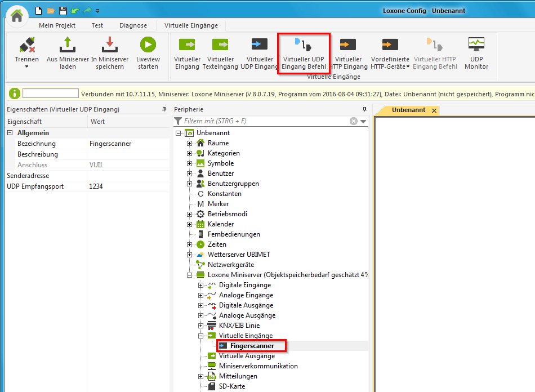Click Aus Miniserver laden icon
Screen dimensions: 535x392
68,45
